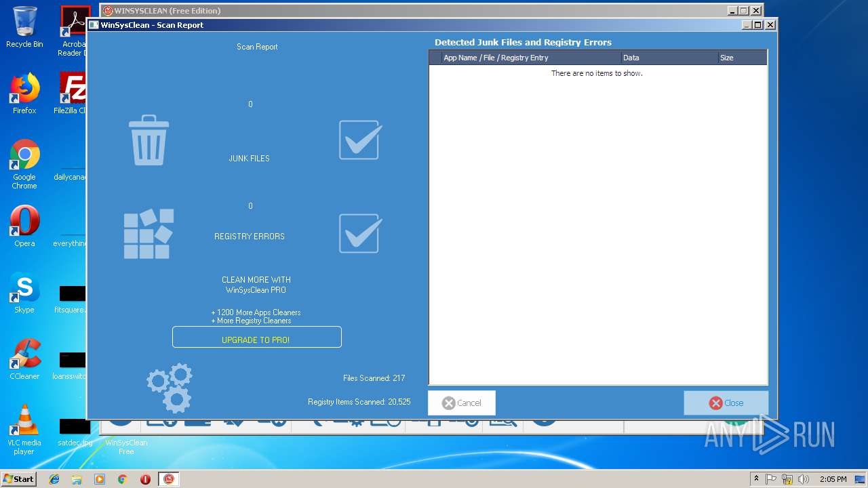Toggle the Junk Files checkbox
The width and height of the screenshot is (868, 488).
point(360,140)
